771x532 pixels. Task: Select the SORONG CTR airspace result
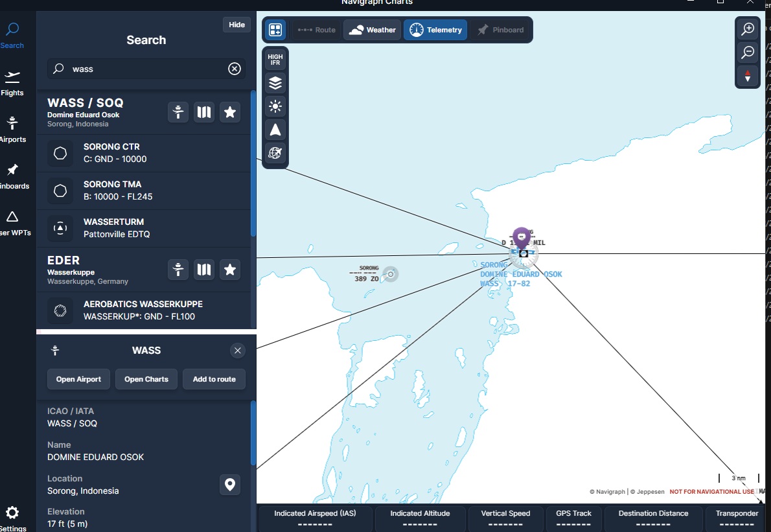(144, 153)
